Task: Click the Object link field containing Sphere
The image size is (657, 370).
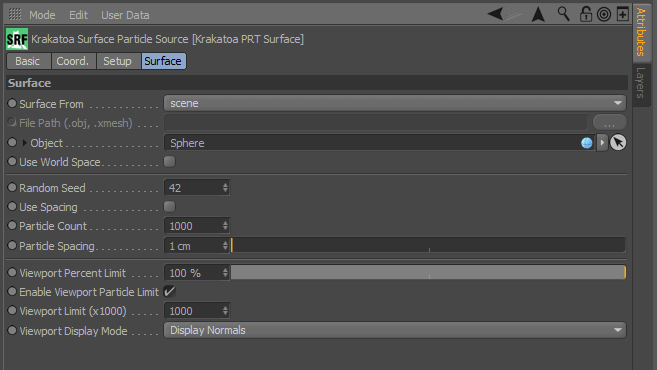Action: pyautogui.click(x=379, y=143)
